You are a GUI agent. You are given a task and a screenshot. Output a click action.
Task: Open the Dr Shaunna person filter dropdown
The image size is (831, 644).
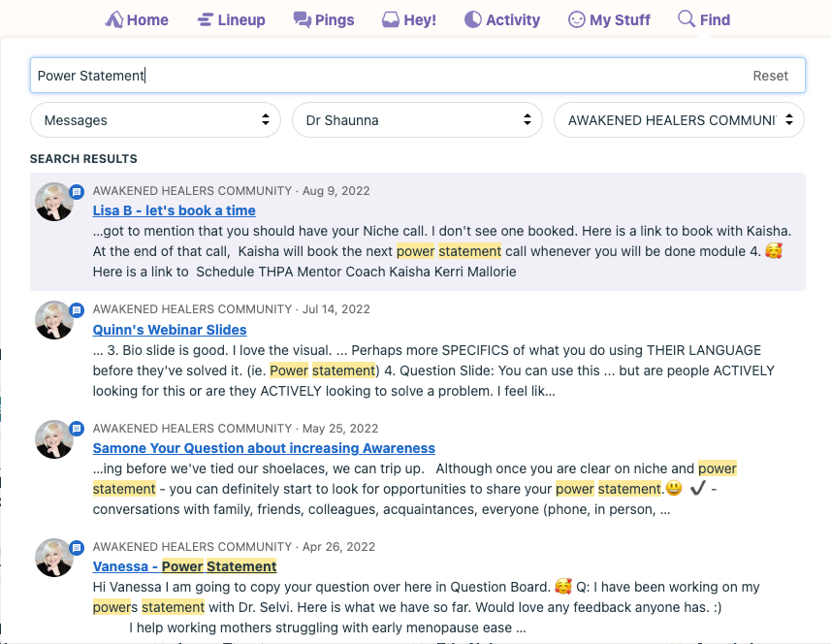point(417,120)
